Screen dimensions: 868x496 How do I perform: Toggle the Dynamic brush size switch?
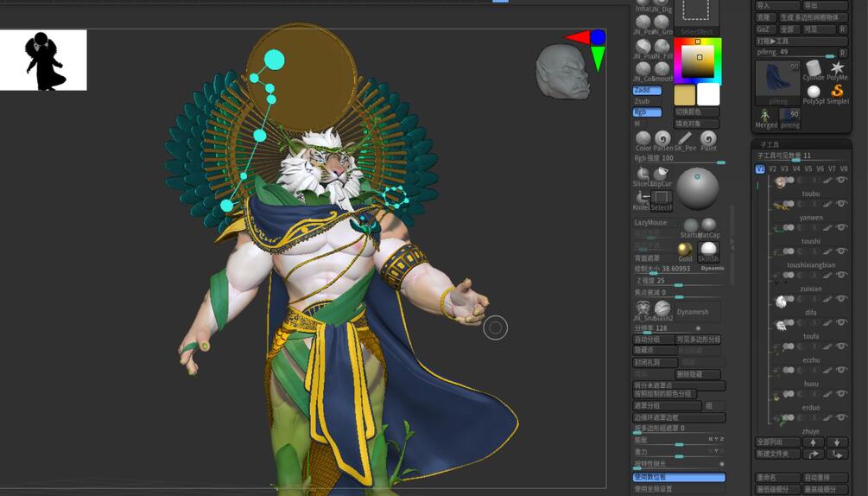tap(713, 268)
